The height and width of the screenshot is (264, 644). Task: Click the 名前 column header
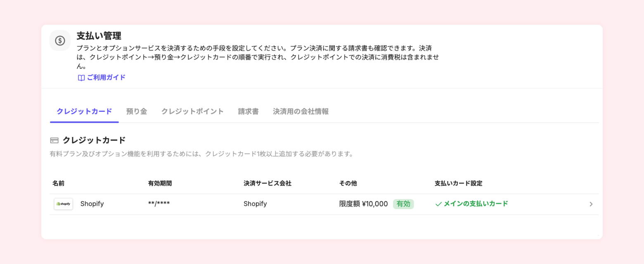59,183
